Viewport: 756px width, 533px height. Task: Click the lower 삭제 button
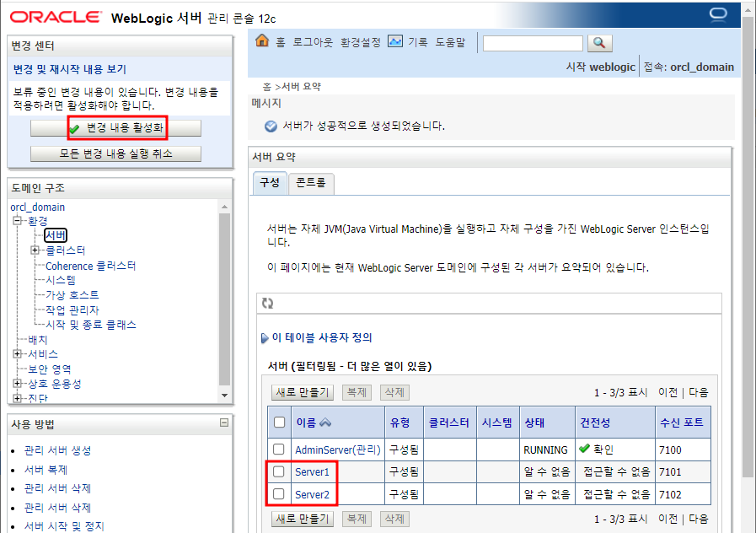[x=395, y=519]
